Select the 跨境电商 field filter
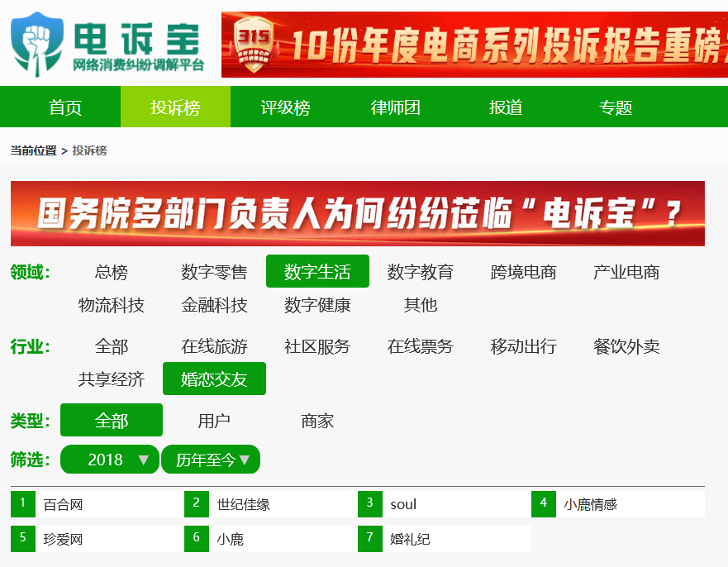Viewport: 728px width, 567px height. tap(524, 272)
